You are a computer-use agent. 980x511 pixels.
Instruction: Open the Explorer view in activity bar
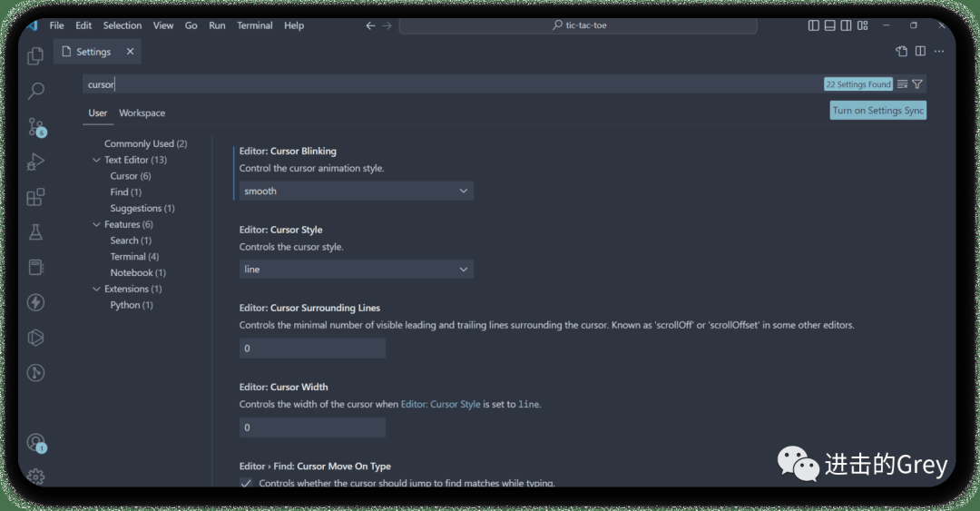click(35, 55)
